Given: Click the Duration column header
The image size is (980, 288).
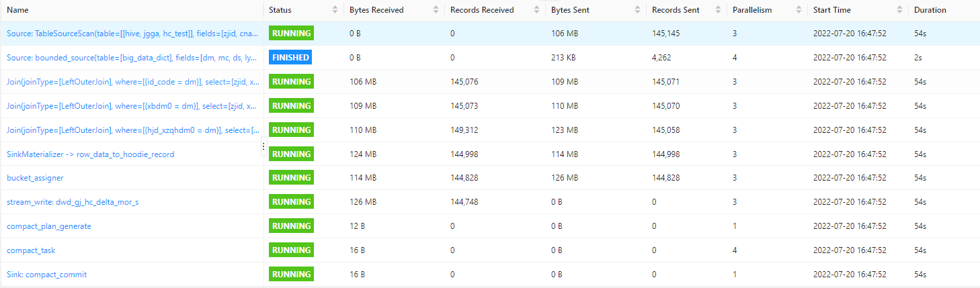Looking at the screenshot, I should [930, 10].
